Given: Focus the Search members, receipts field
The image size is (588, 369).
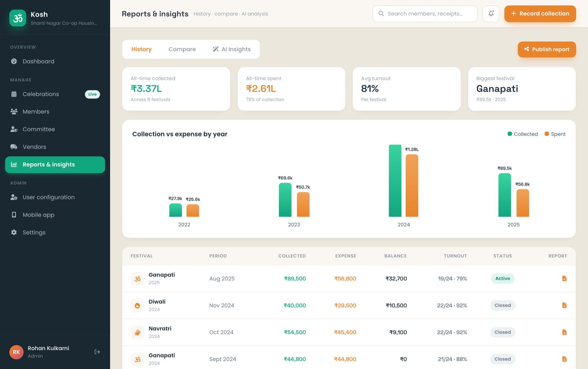Looking at the screenshot, I should [425, 14].
